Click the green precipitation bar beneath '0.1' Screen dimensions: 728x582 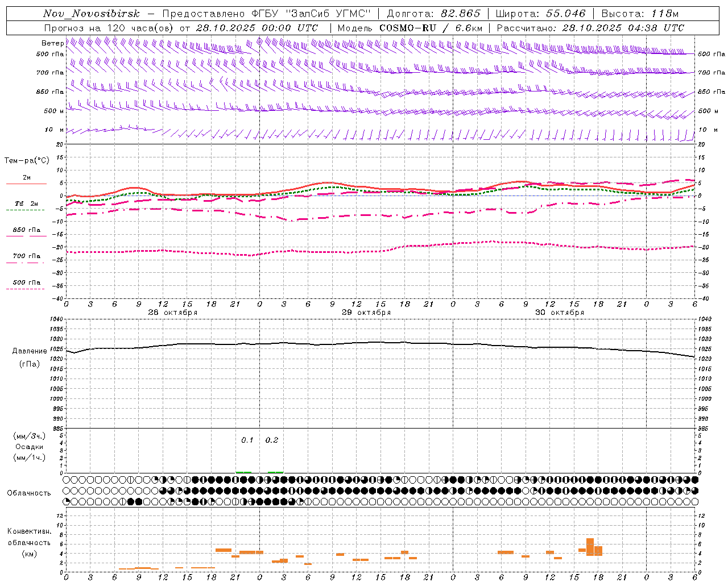pyautogui.click(x=243, y=472)
